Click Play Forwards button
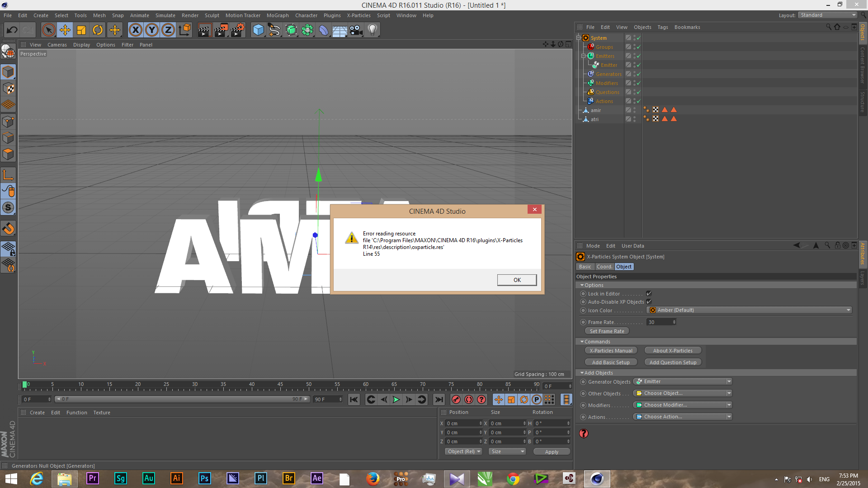868x488 pixels. tap(396, 399)
